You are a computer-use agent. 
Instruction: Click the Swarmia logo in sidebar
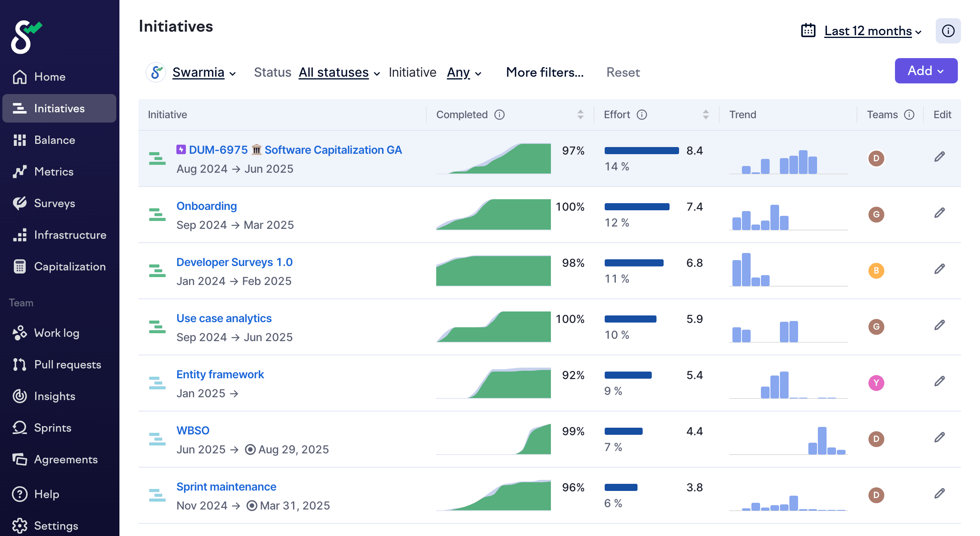tap(26, 36)
